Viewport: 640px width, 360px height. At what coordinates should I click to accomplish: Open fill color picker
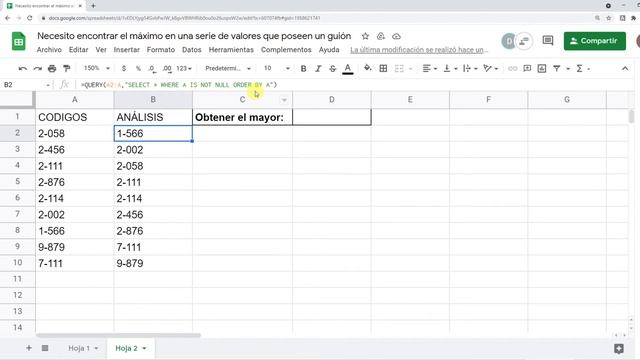(367, 68)
